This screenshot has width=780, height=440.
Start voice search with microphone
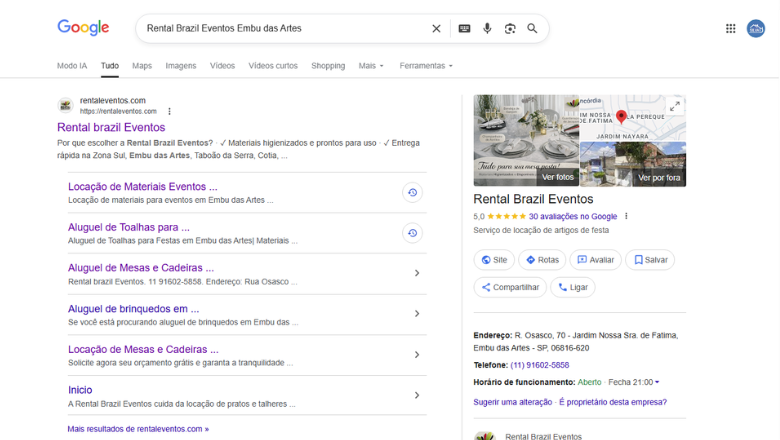click(487, 29)
